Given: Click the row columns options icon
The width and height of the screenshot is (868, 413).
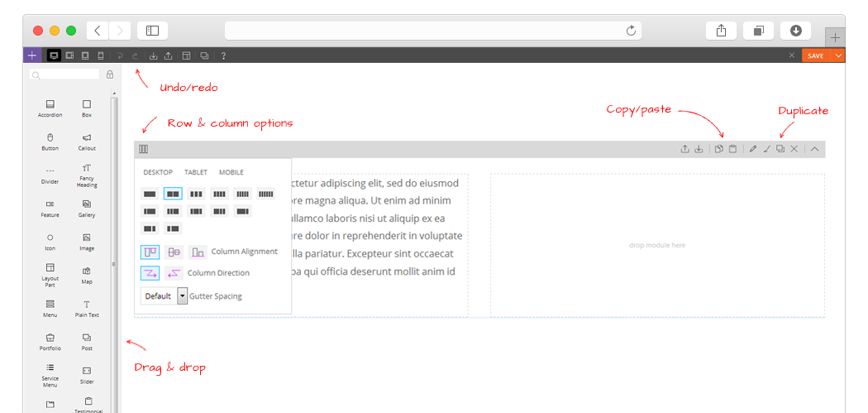Looking at the screenshot, I should pos(143,149).
